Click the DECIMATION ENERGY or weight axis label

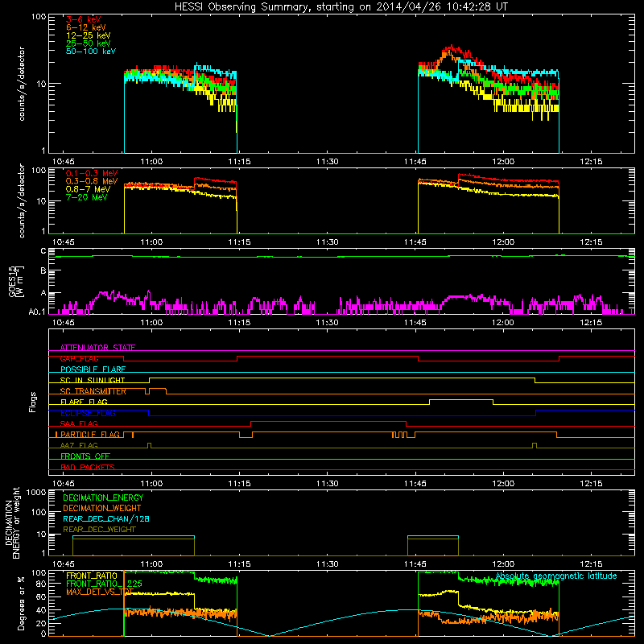[x=12, y=522]
